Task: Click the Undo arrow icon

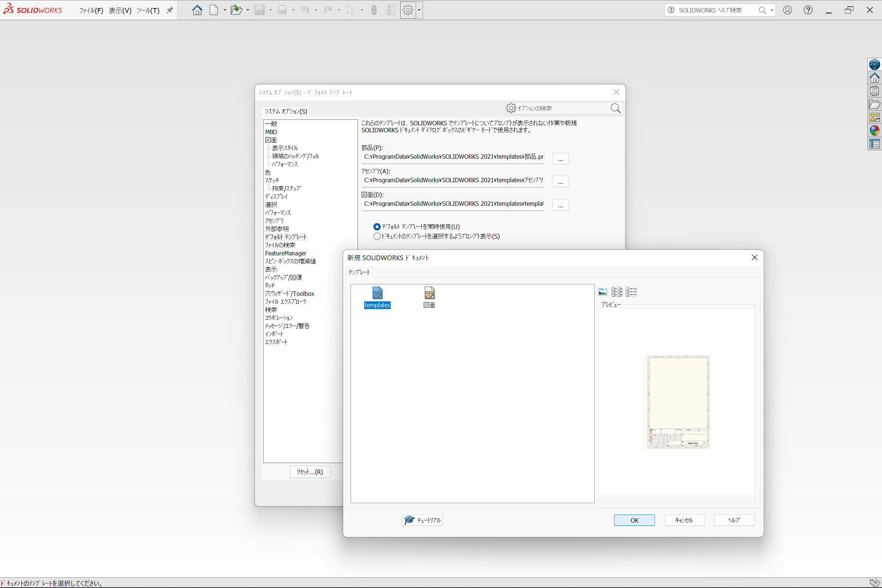Action: tap(305, 10)
